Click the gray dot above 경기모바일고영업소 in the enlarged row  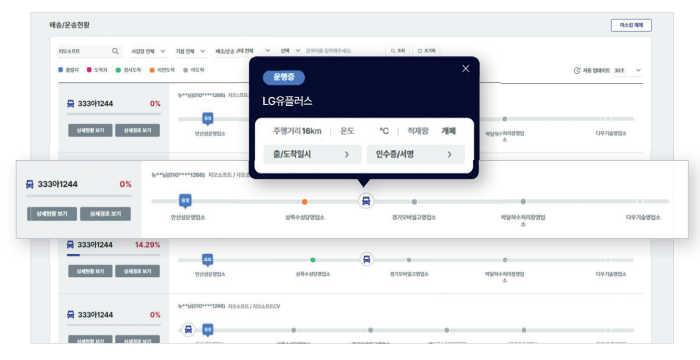click(x=414, y=202)
